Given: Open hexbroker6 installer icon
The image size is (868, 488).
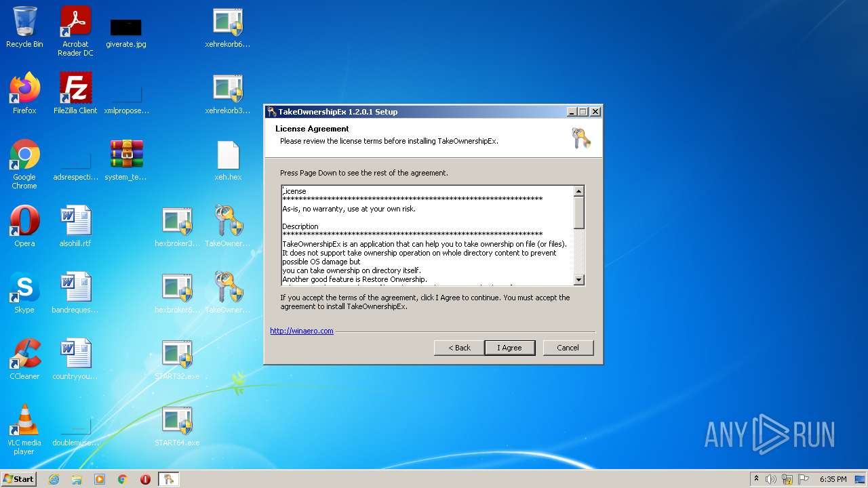Looking at the screenshot, I should (x=177, y=293).
